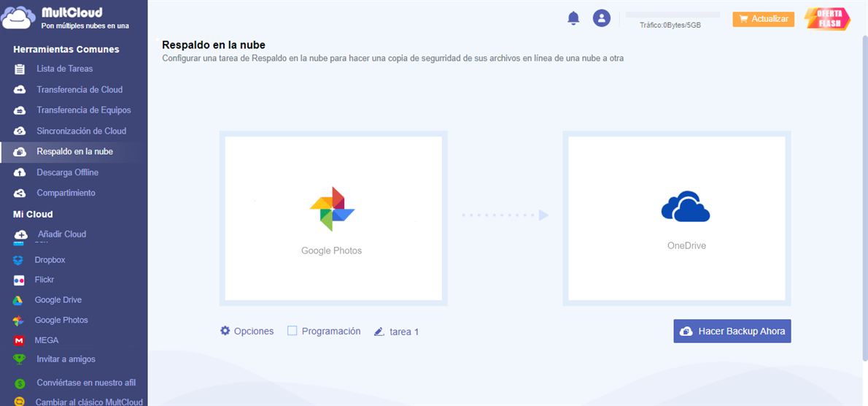
Task: Click the Google Photos pinwheel in source box
Action: coord(332,209)
